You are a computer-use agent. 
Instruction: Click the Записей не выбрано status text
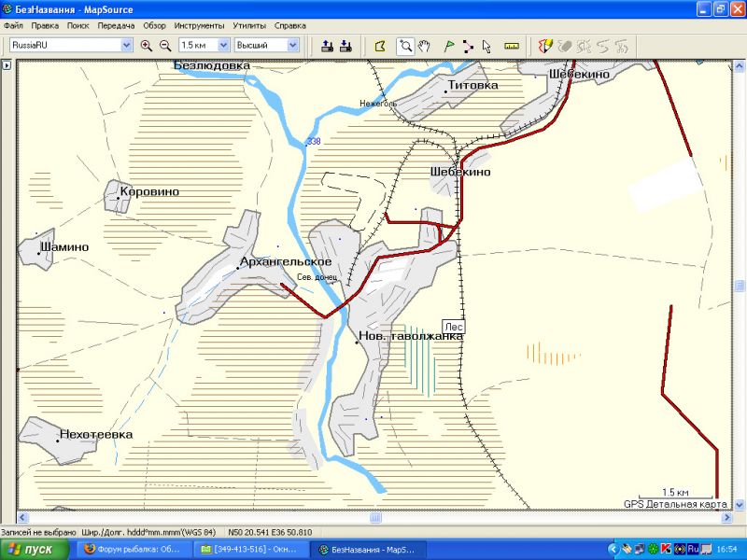coord(38,532)
